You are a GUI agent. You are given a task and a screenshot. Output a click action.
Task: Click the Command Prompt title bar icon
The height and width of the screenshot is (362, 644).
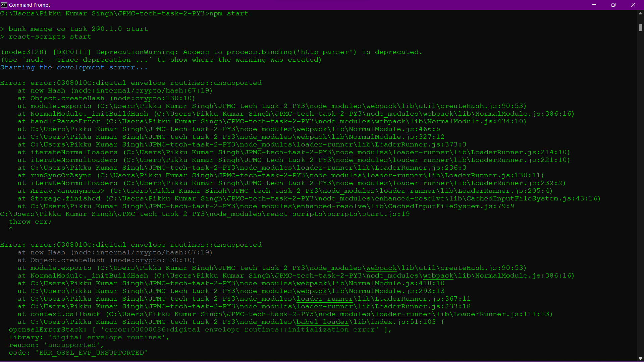point(4,5)
